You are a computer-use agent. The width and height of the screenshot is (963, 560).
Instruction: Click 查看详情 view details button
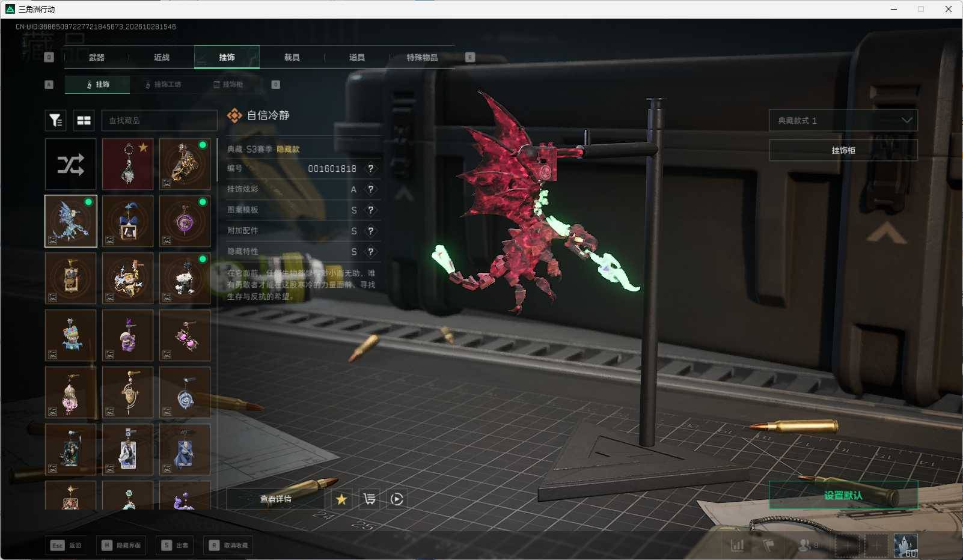pyautogui.click(x=275, y=499)
